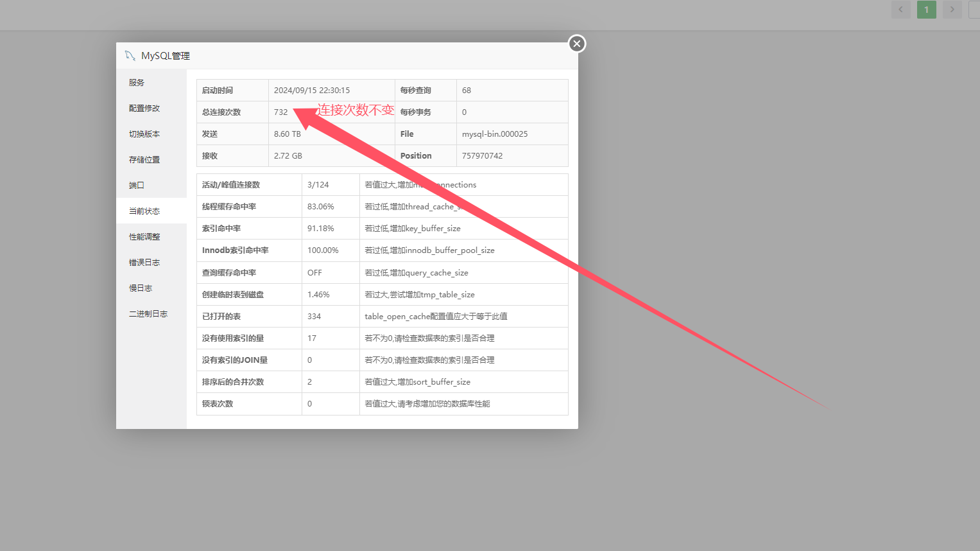Click the 没有索引的JOIN量 label
The image size is (980, 551).
[x=235, y=360]
